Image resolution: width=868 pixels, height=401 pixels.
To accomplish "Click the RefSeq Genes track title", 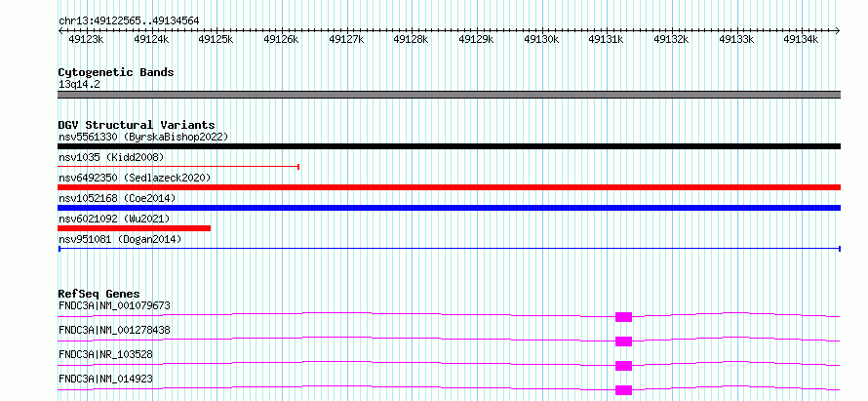I will point(99,294).
